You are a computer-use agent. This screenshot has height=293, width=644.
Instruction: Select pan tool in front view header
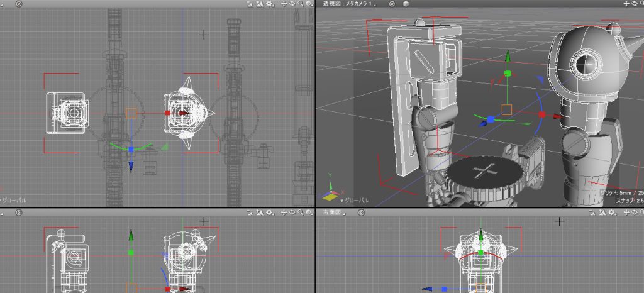click(x=284, y=213)
